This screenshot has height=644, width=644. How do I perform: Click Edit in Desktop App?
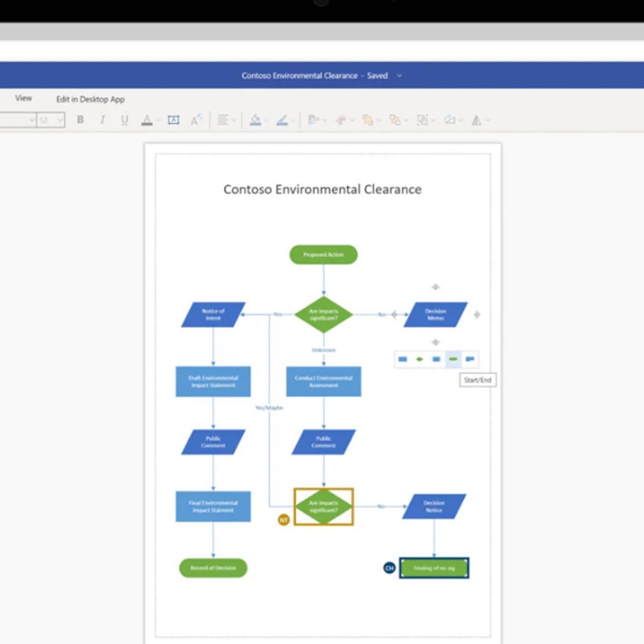(x=90, y=99)
